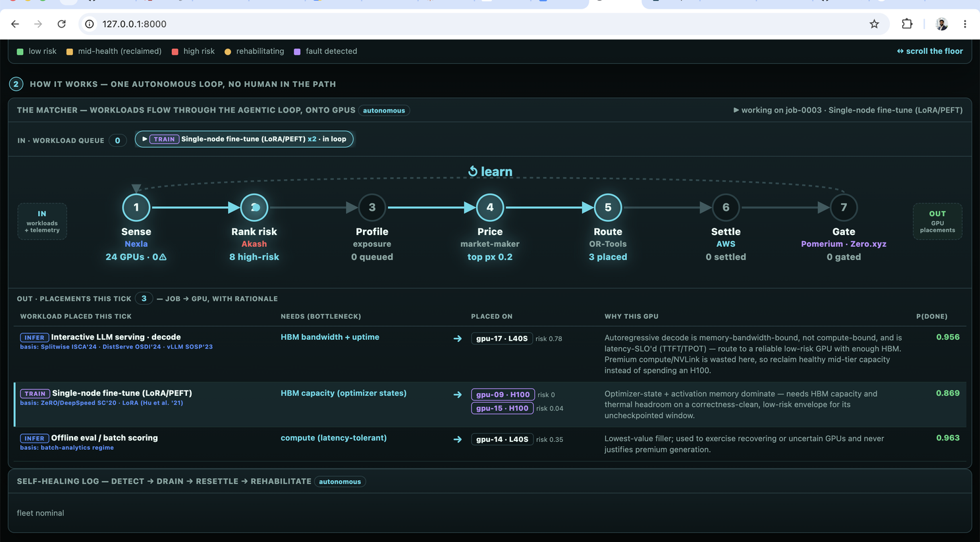The height and width of the screenshot is (542, 980).
Task: Click the gpu-17 · L40S chip
Action: click(502, 339)
